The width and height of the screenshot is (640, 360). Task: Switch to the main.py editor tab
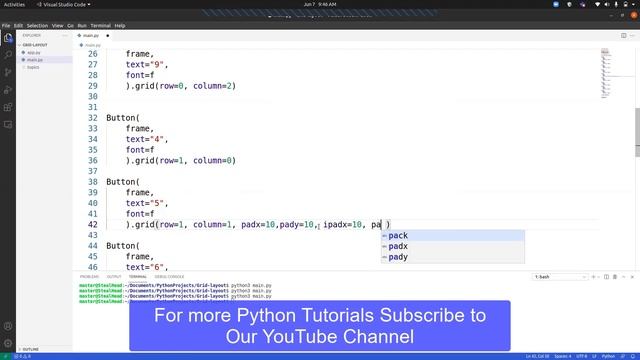tap(91, 36)
